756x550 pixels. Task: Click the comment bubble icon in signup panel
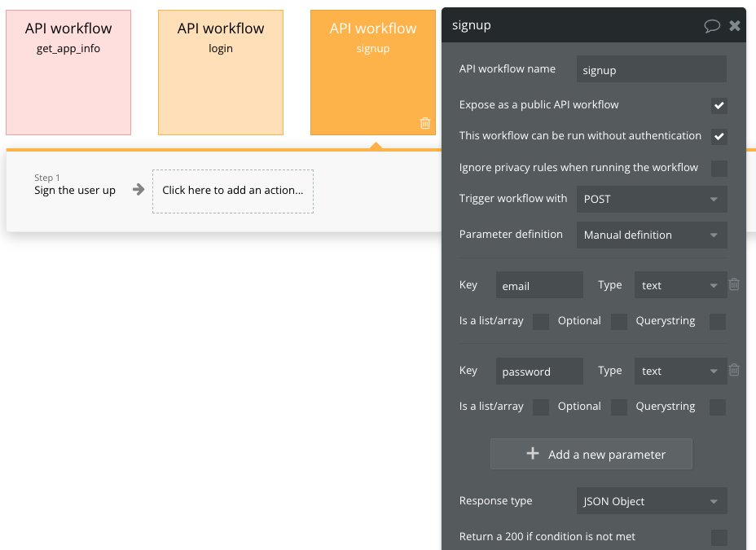tap(712, 26)
